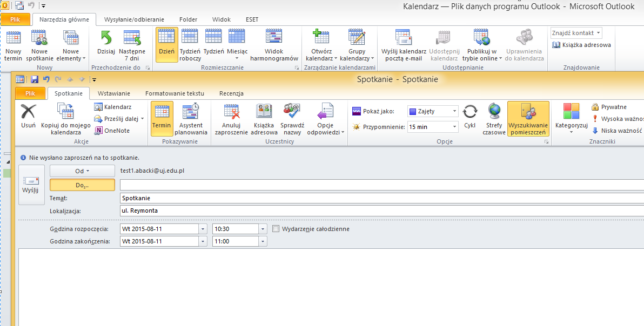This screenshot has height=326, width=644.
Task: Send the meeting to OneNote
Action: coord(112,131)
